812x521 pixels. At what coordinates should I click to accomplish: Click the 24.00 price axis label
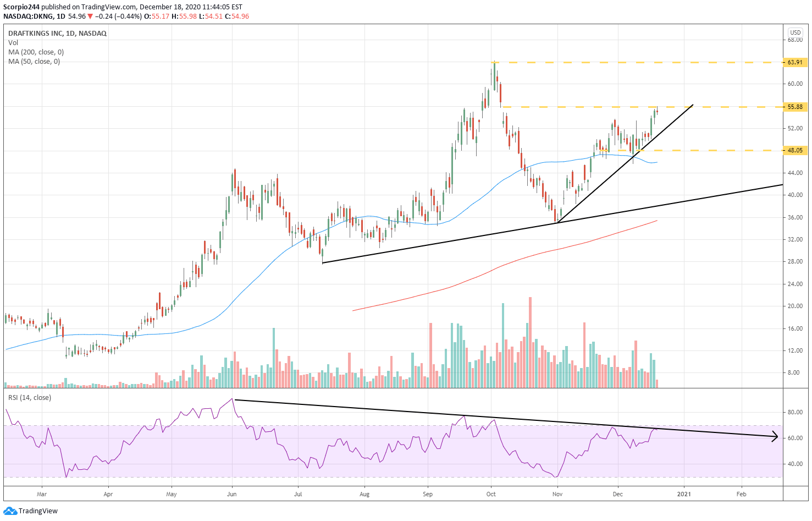795,284
